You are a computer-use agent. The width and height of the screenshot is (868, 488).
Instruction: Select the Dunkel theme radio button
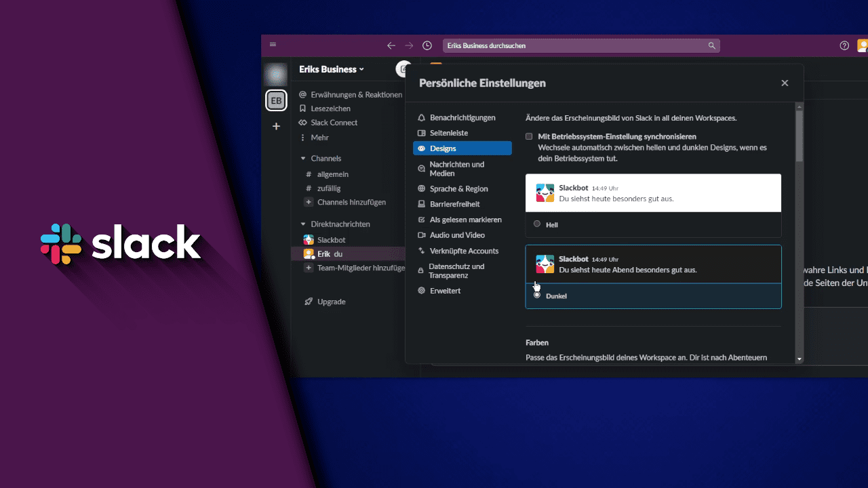click(537, 295)
